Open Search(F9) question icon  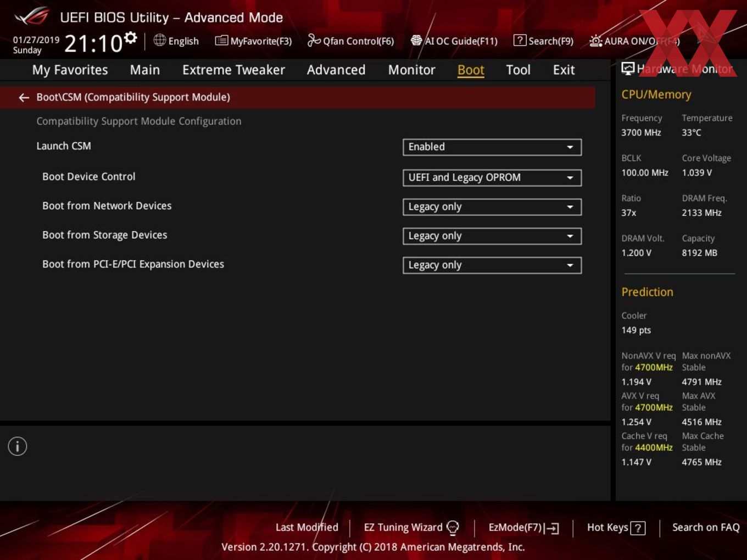[x=520, y=41]
